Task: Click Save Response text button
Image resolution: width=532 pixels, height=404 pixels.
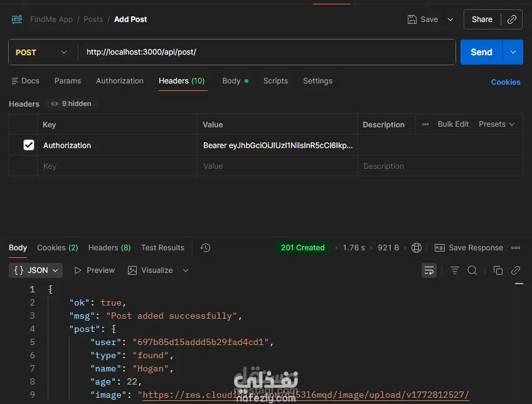Action: (x=476, y=248)
